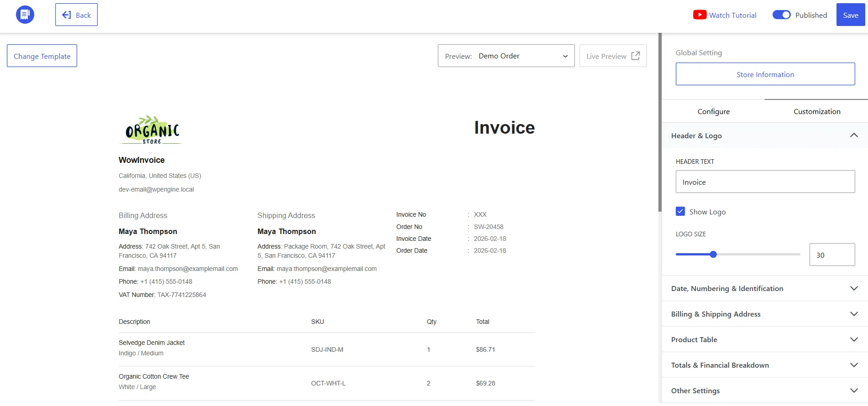Click the preview pane vertical scrollbar
The width and height of the screenshot is (868, 406).
coord(660,122)
